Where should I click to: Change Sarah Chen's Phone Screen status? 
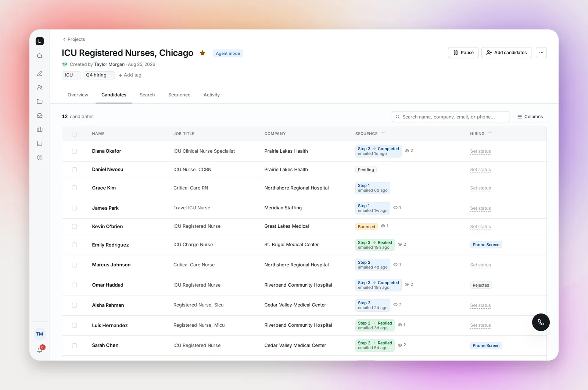pos(486,345)
